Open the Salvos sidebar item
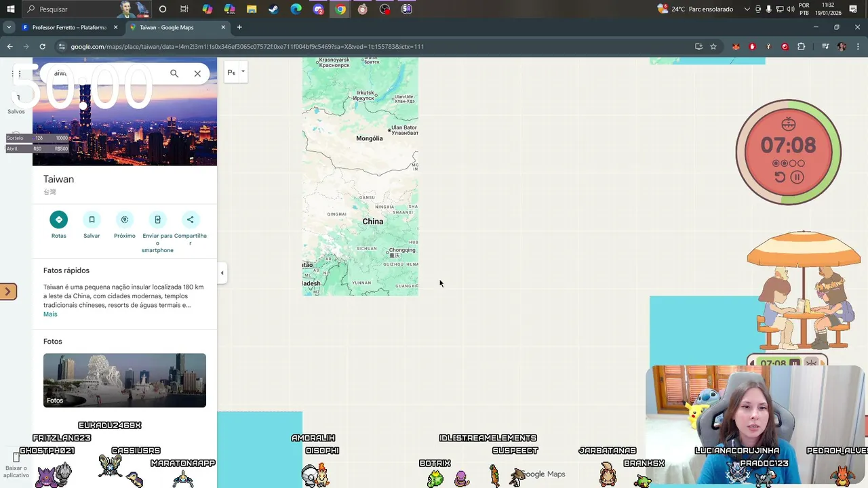Screen dimensions: 868x488 [16, 104]
